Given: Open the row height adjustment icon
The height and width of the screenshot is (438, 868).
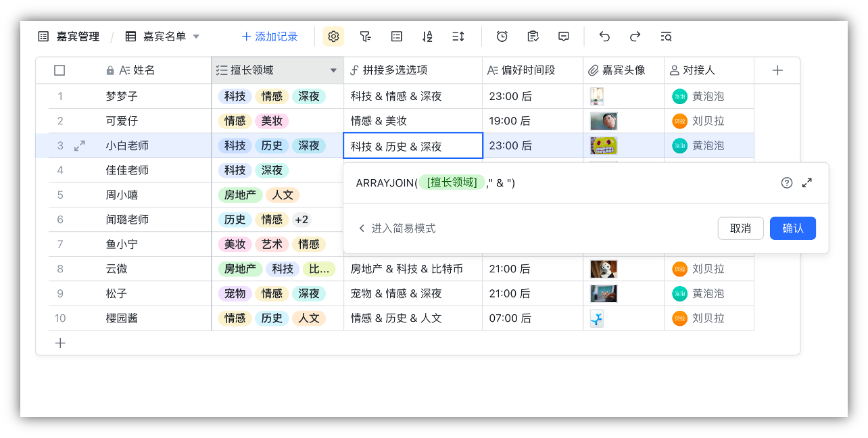Looking at the screenshot, I should pyautogui.click(x=458, y=36).
